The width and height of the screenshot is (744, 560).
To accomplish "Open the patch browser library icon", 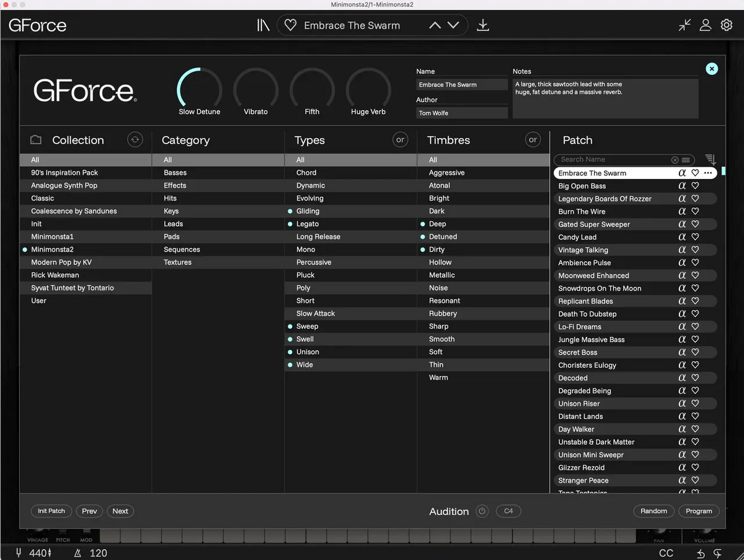I will [263, 25].
